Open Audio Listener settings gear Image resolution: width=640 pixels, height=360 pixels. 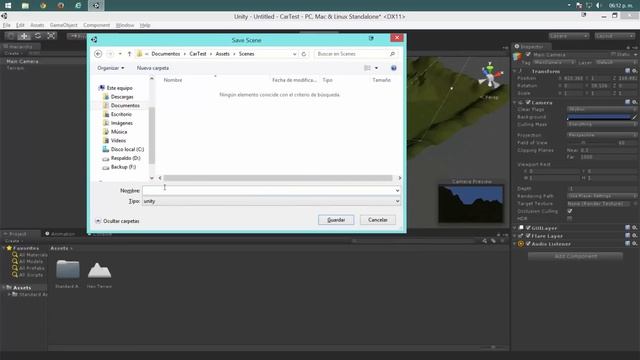[x=634, y=244]
